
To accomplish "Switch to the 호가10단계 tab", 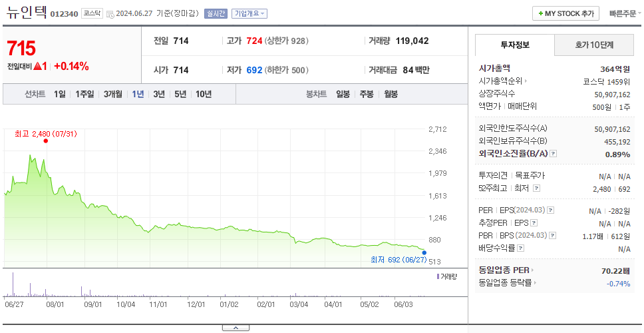I will 594,45.
